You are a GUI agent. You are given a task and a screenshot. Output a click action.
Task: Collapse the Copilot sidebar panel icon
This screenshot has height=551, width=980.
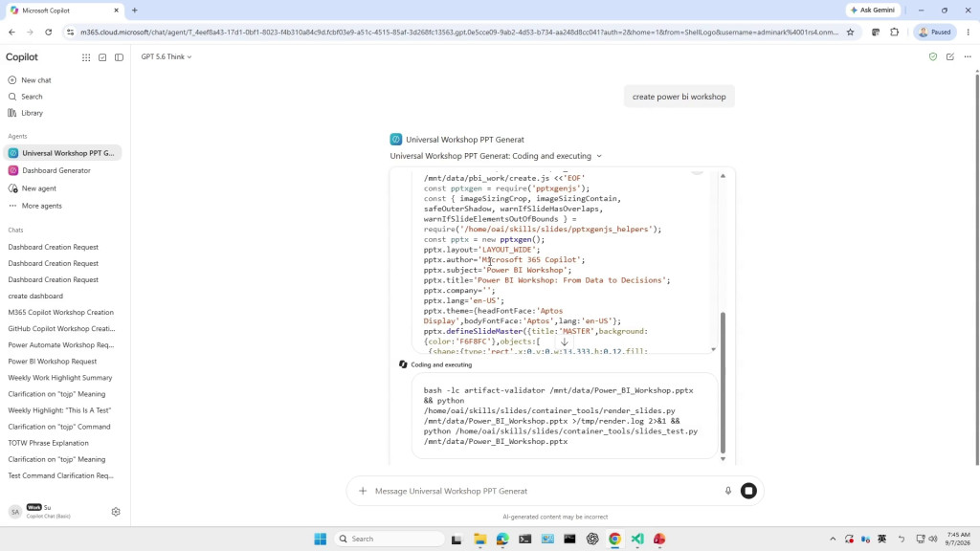[x=119, y=57]
